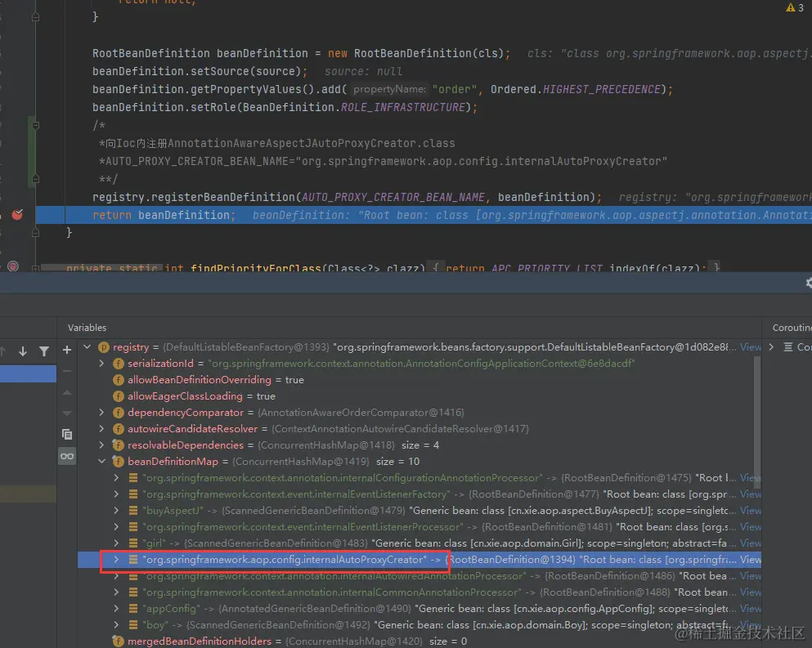
Task: Select internalCommonAnnotationProcessor map entry
Action: pyautogui.click(x=419, y=592)
